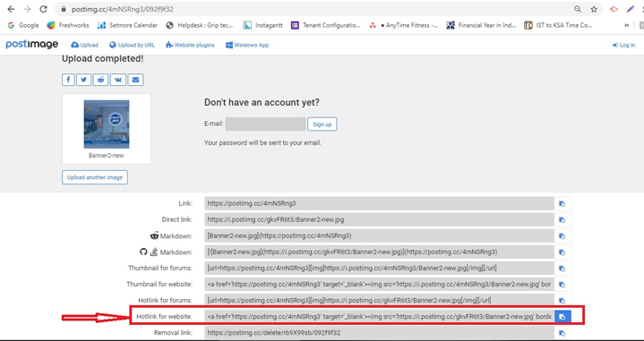Copy Hotlink for forums code
This screenshot has width=644, height=341.
(x=562, y=301)
